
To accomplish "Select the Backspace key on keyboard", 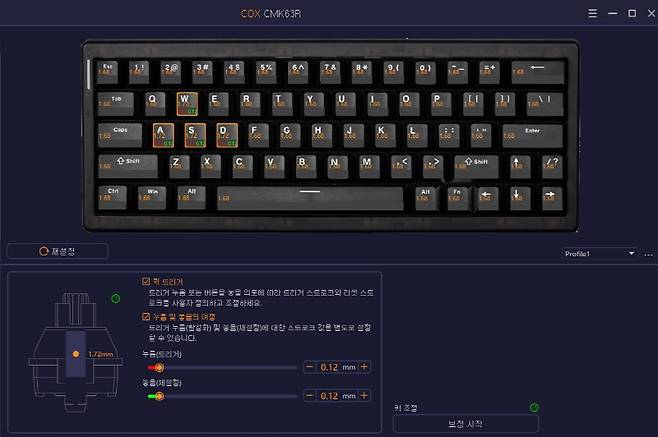I will [538, 72].
